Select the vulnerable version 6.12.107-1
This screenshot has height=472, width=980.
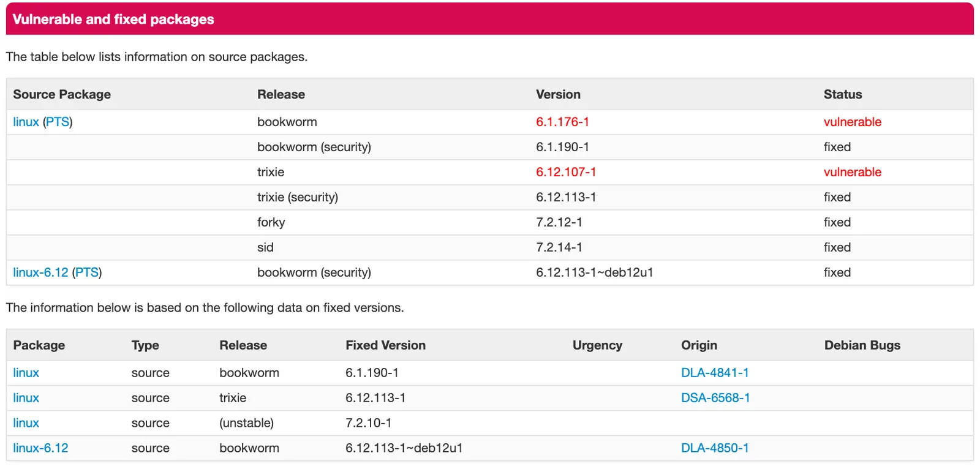tap(566, 172)
